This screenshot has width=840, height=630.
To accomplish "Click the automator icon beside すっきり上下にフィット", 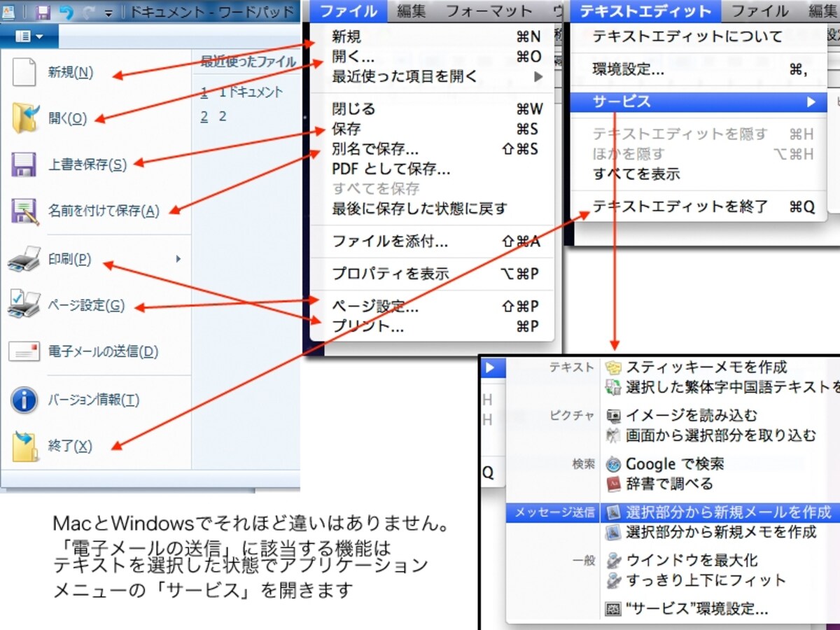I will pos(613,580).
